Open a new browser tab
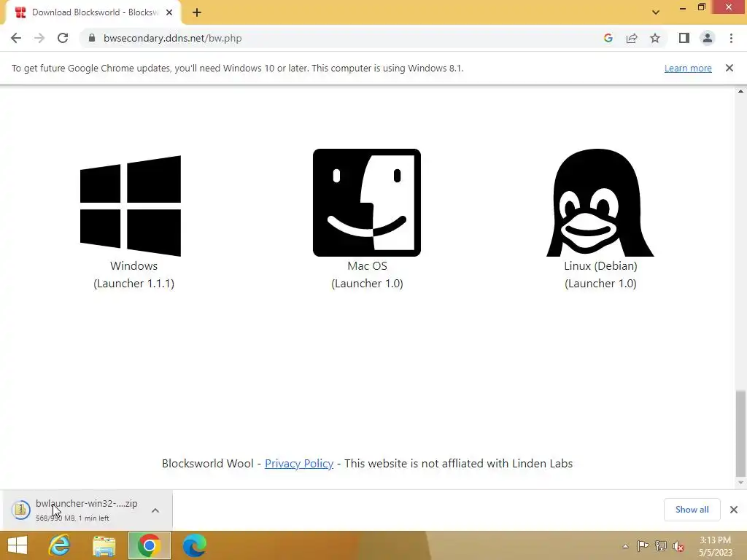Screen dimensions: 747x560 pos(197,12)
